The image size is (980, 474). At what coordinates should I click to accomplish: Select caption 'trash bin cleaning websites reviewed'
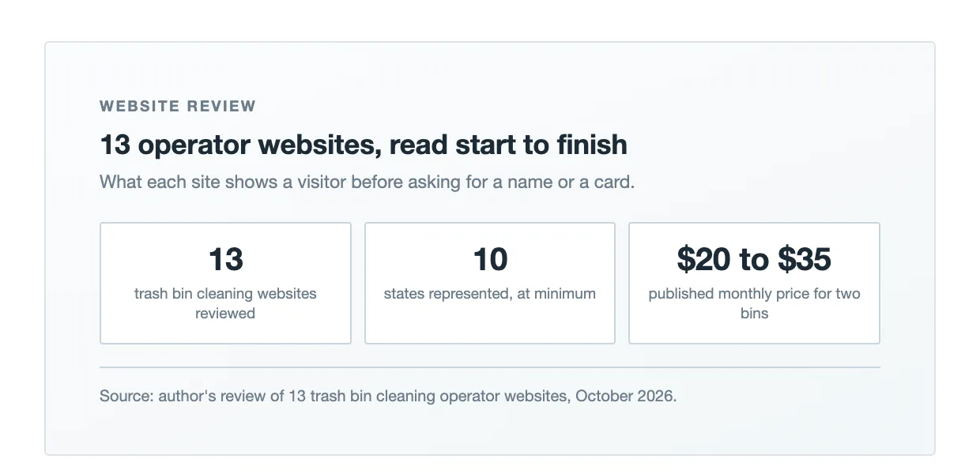coord(225,303)
